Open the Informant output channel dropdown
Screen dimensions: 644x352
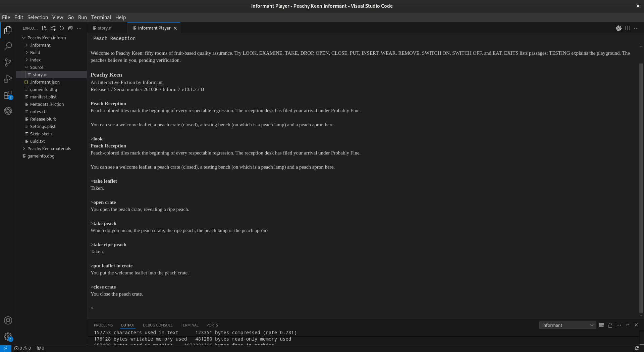coord(568,325)
